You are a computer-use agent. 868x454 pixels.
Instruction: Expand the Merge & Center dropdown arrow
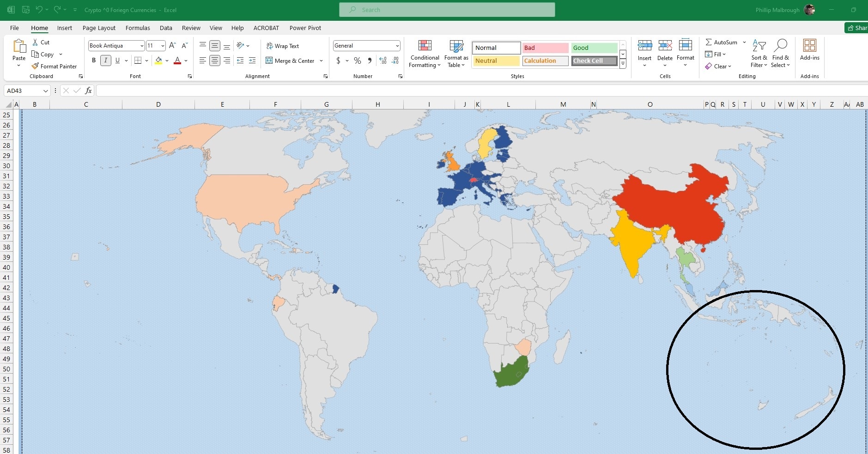point(321,61)
